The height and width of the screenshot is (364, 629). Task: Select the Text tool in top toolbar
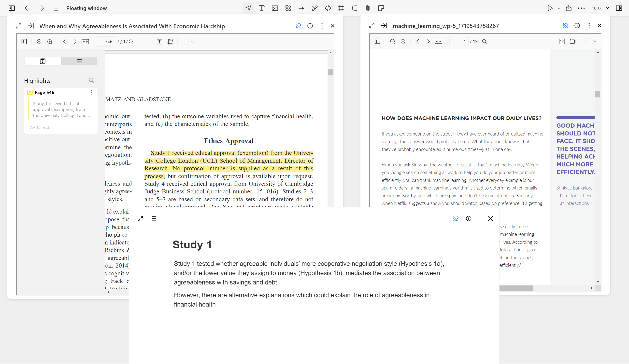point(262,8)
